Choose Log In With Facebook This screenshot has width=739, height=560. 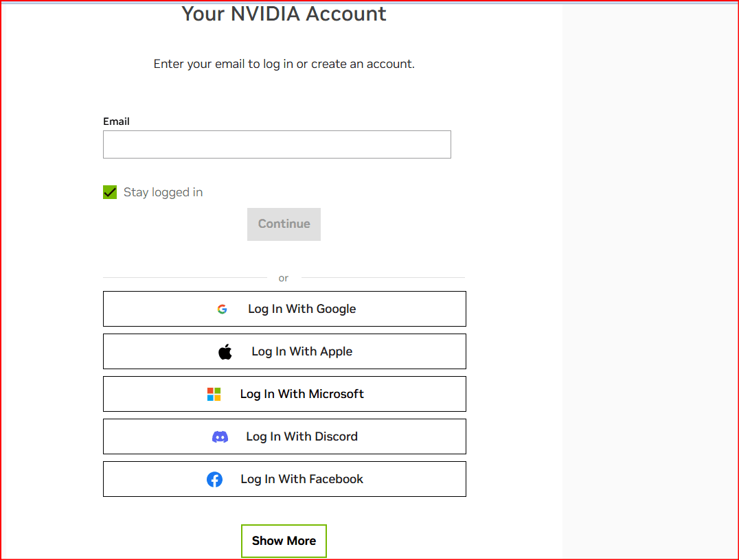(x=284, y=479)
